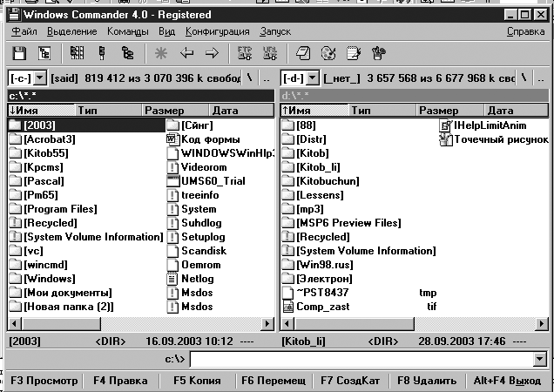Screen dimensions: 554x392
Task: Select the Netlog text file icon
Action: (x=172, y=279)
